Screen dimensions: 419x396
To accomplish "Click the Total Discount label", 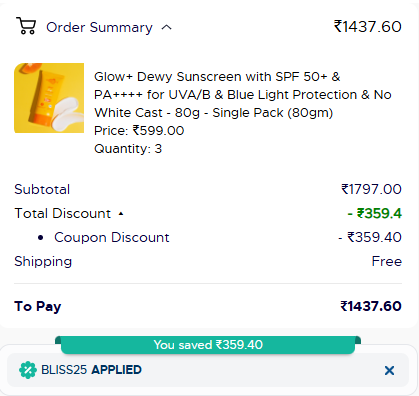I will click(x=63, y=213).
